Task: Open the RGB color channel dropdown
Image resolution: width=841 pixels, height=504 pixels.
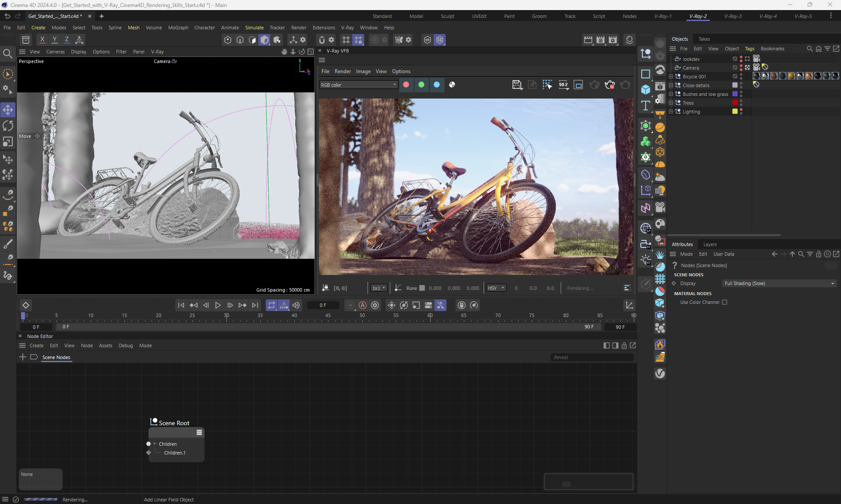Action: [x=358, y=85]
